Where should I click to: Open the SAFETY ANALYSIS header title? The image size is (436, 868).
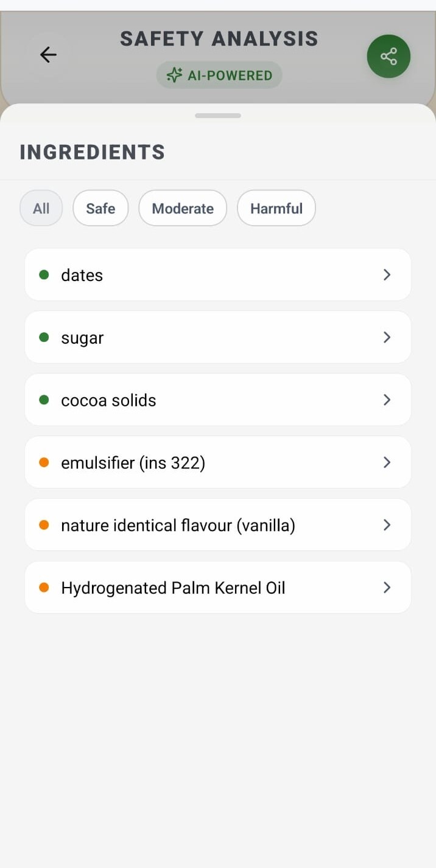pos(219,38)
